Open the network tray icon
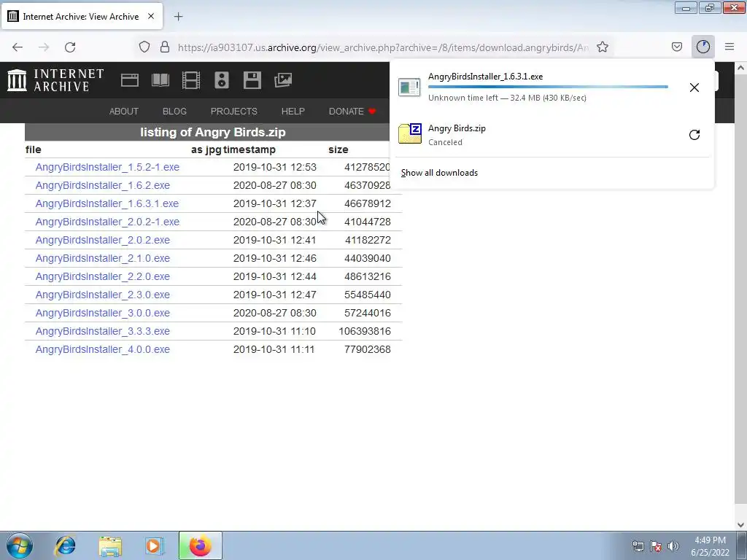This screenshot has width=747, height=560. (x=638, y=546)
